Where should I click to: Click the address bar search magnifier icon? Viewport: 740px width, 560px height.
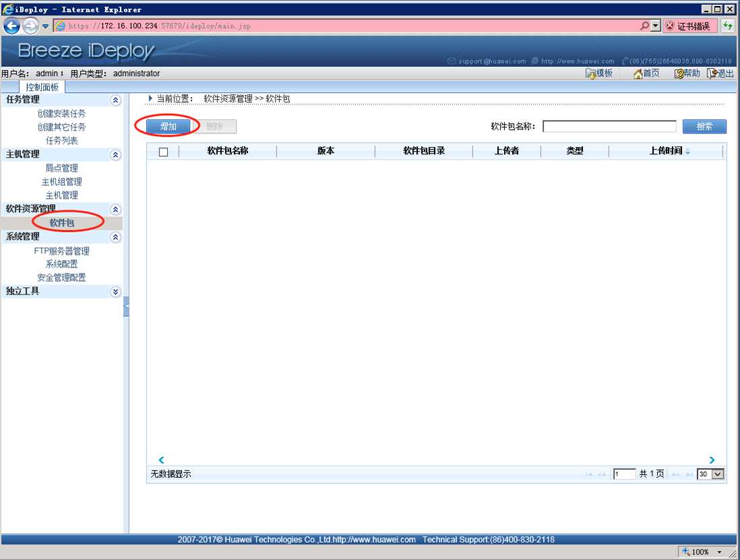click(x=644, y=26)
